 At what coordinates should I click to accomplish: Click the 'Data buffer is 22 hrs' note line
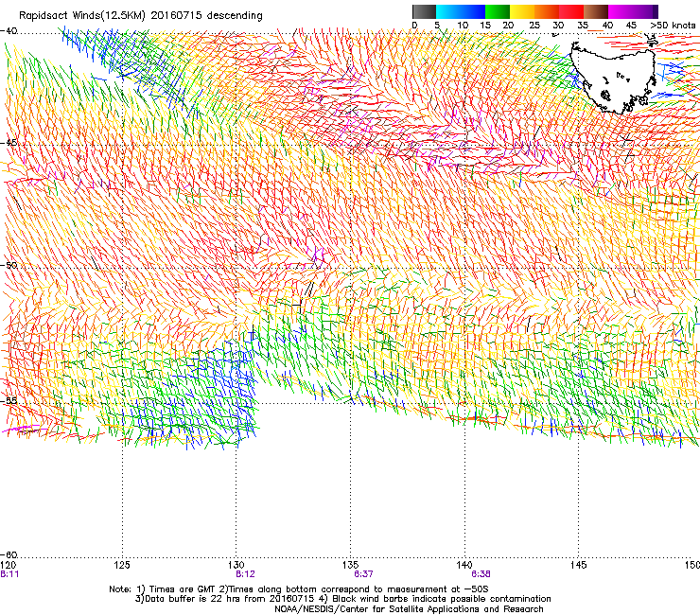(x=342, y=599)
